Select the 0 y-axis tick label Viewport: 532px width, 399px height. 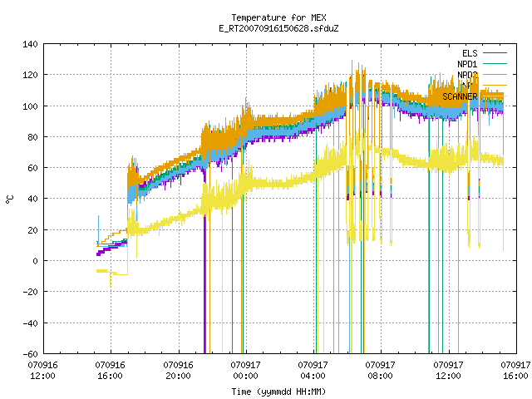[35, 261]
